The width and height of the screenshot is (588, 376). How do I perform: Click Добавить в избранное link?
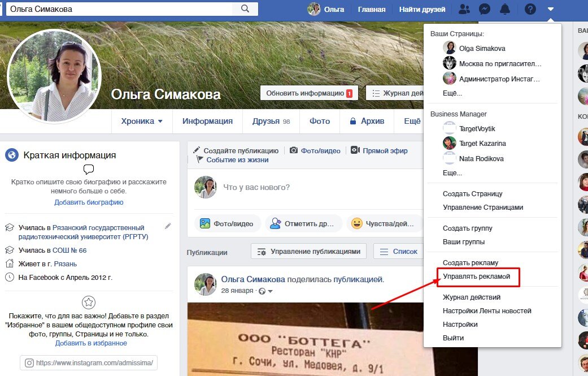pyautogui.click(x=91, y=343)
